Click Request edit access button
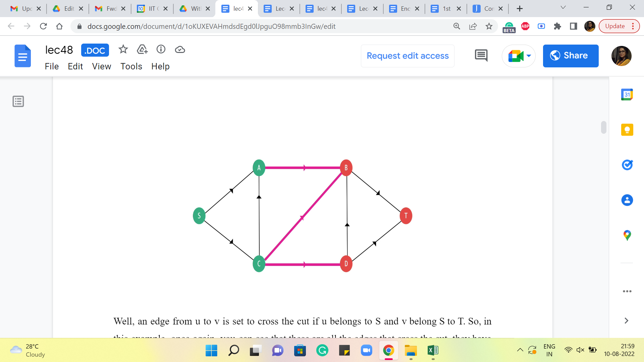644x362 pixels. click(x=408, y=56)
